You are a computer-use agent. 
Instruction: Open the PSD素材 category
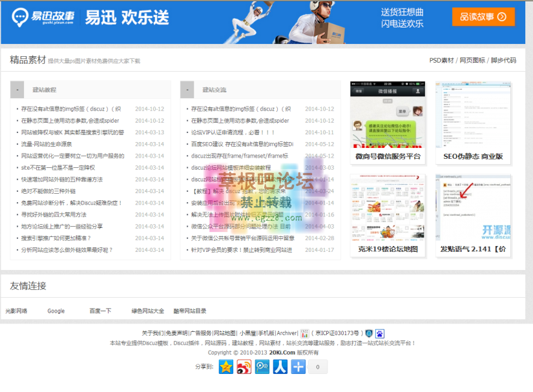[441, 60]
